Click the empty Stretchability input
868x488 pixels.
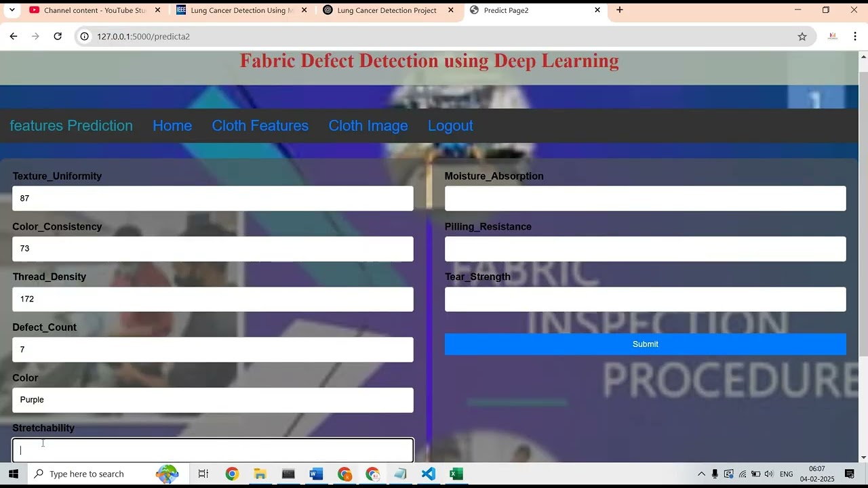pos(213,450)
